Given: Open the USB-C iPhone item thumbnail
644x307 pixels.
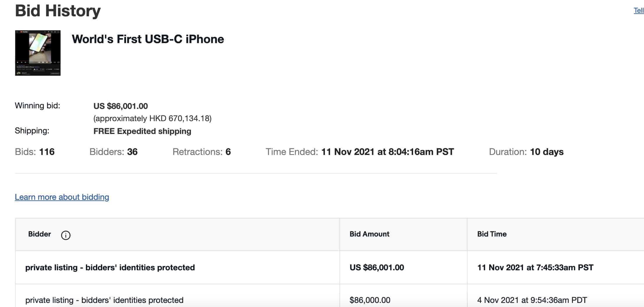Looking at the screenshot, I should [x=38, y=53].
